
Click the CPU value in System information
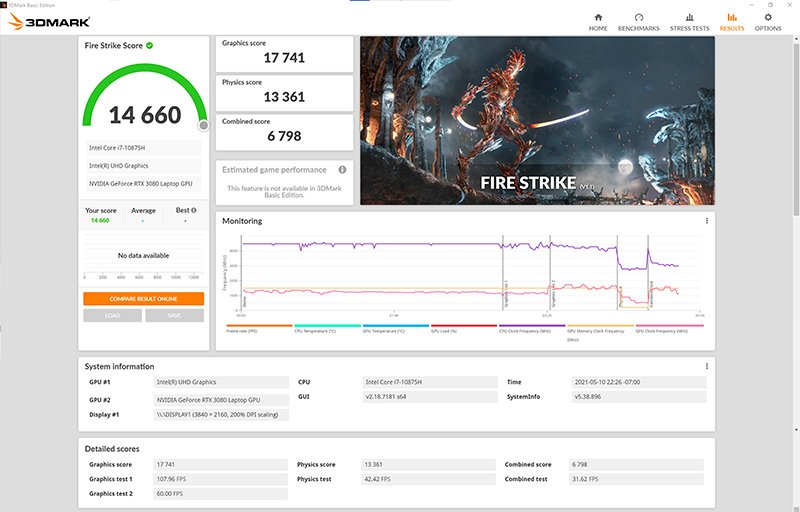point(430,382)
